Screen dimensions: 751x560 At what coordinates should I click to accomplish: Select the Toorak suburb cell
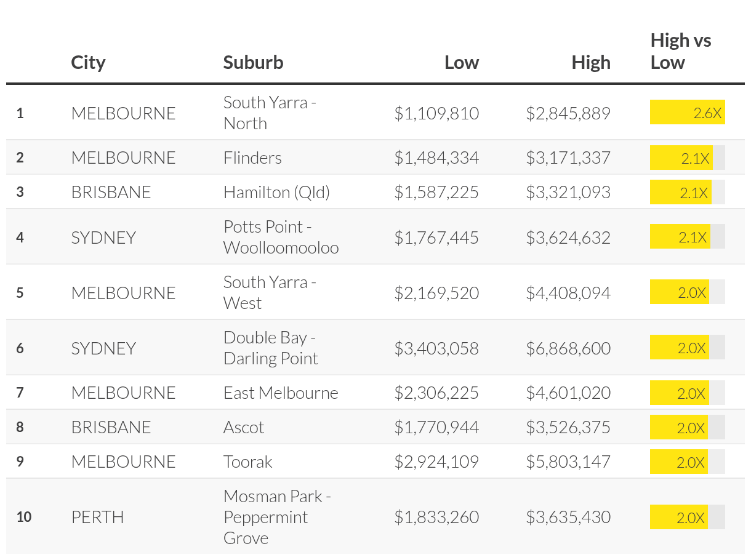247,462
